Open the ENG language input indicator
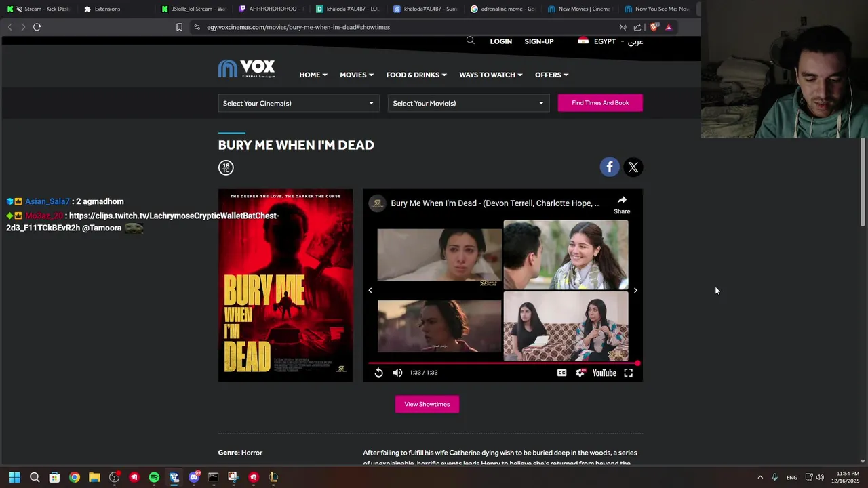The height and width of the screenshot is (488, 868). [792, 478]
